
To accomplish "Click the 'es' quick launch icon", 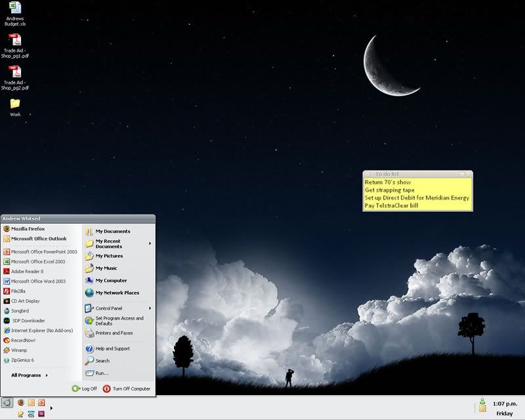I will pos(31,414).
